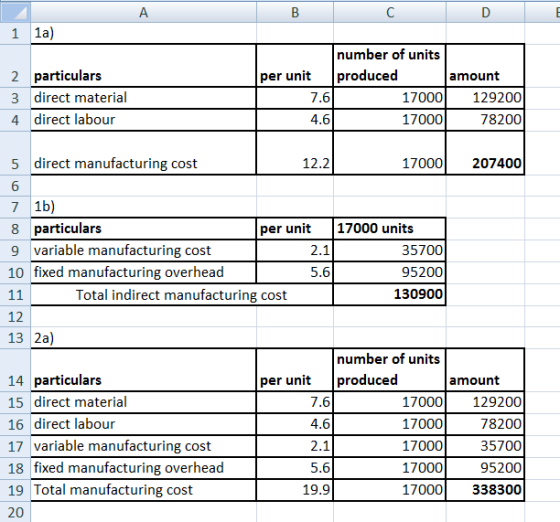Viewport: 560px width, 522px height.
Task: Select '17000 units' header cell
Action: tap(390, 229)
